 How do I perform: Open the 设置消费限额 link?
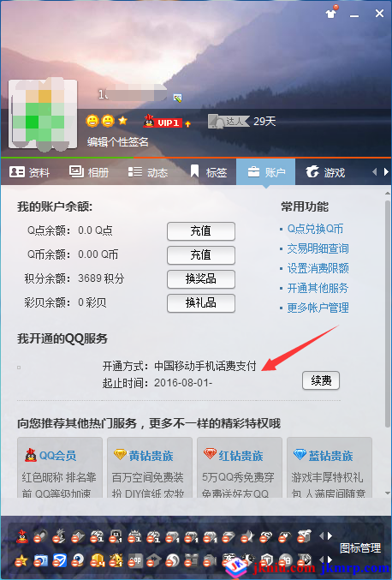tap(318, 268)
